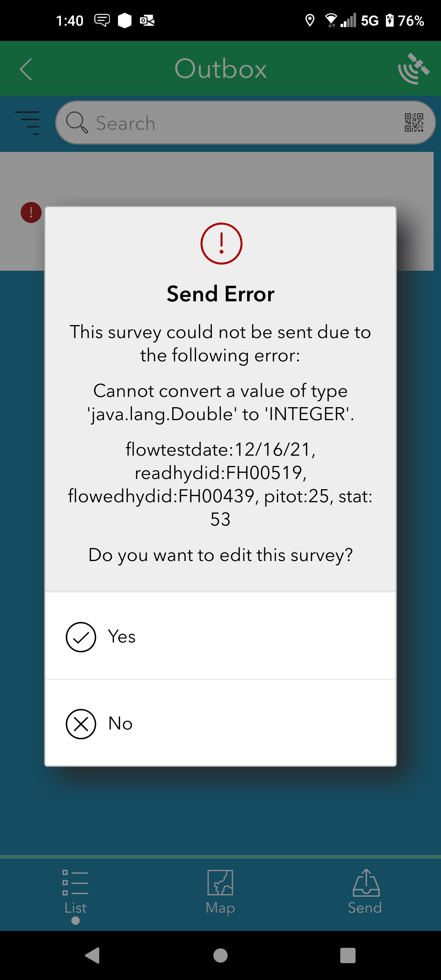Open the sort and filter lines icon
The width and height of the screenshot is (441, 980).
[x=27, y=123]
